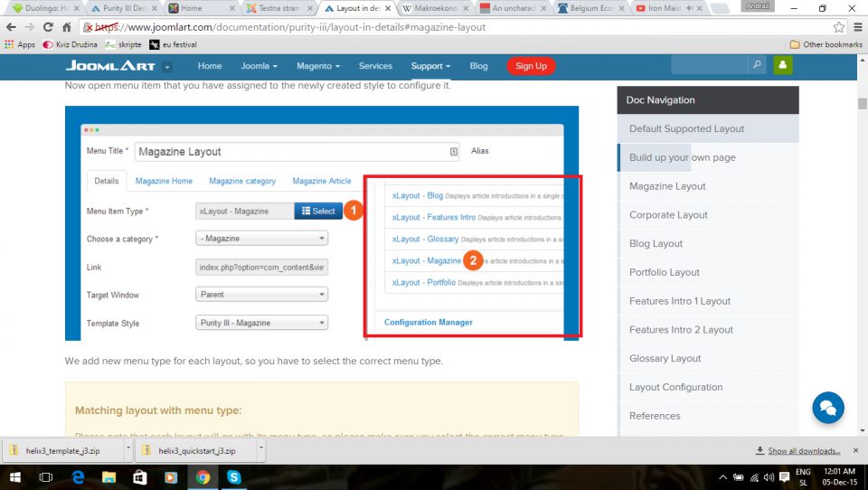This screenshot has height=490, width=868.
Task: Open the Chrome menu hamburger icon
Action: coord(857,26)
